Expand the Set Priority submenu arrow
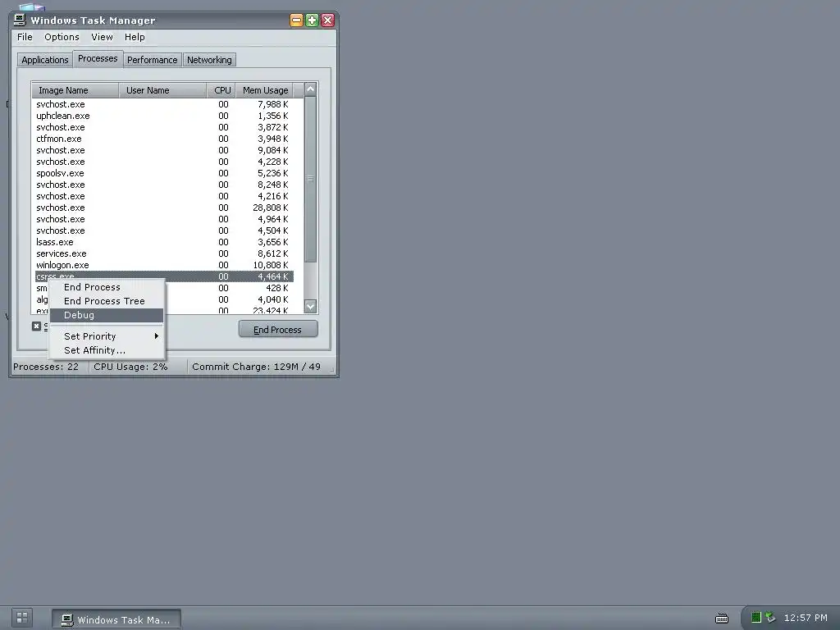The image size is (840, 630). [157, 336]
